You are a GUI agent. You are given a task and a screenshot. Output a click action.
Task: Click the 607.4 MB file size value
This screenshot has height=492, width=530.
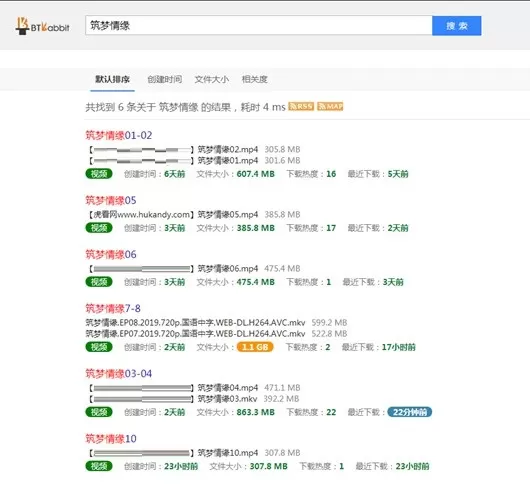click(256, 174)
